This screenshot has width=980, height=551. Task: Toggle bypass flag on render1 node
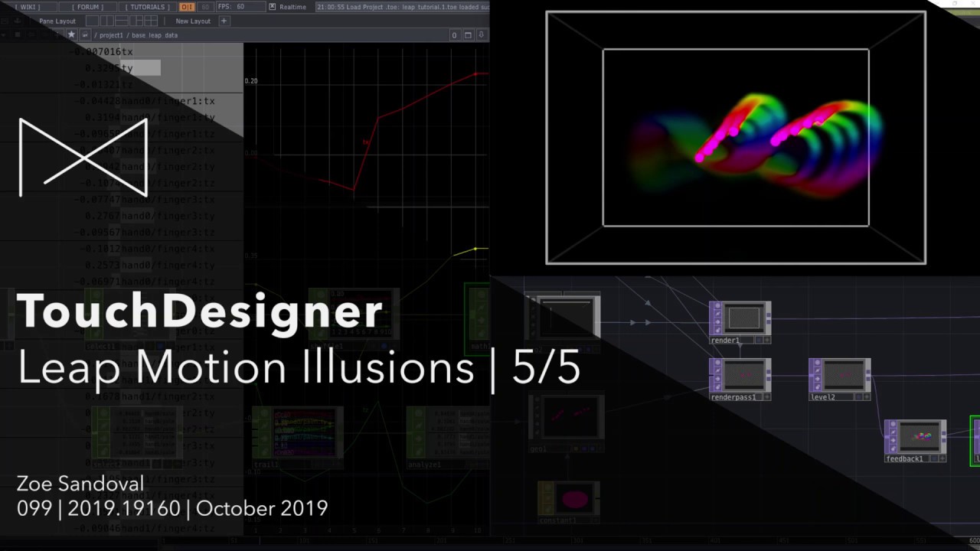point(717,322)
